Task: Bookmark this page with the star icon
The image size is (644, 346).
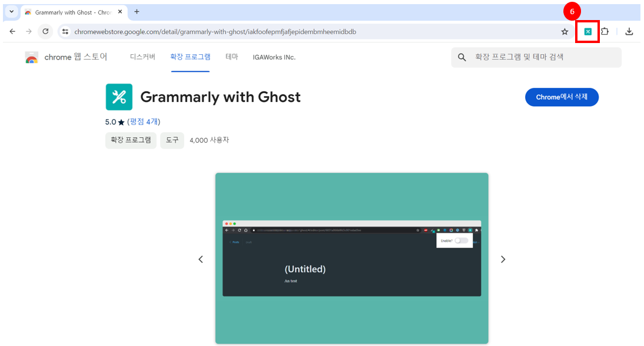Action: pos(565,32)
